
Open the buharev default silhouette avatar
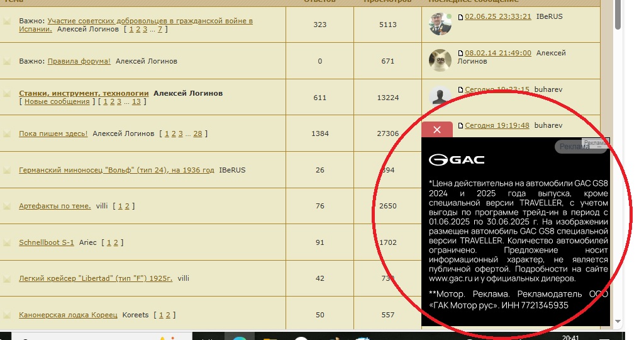point(440,95)
